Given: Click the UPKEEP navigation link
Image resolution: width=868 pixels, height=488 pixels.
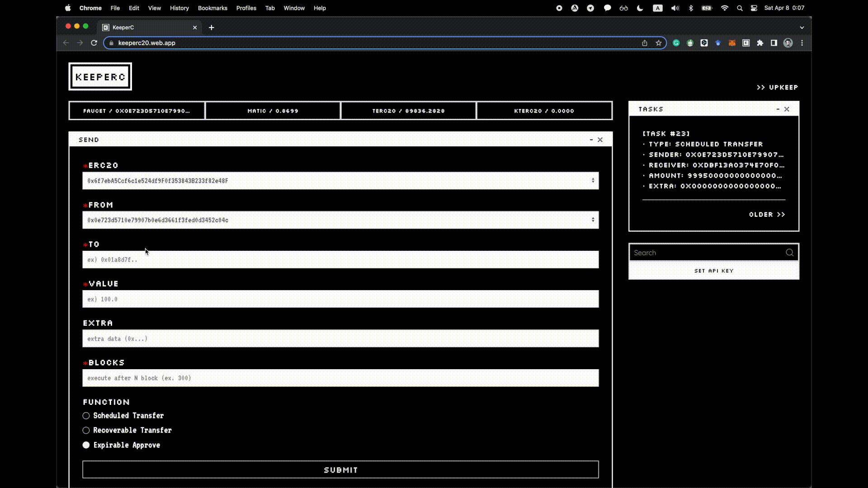Looking at the screenshot, I should pos(778,87).
